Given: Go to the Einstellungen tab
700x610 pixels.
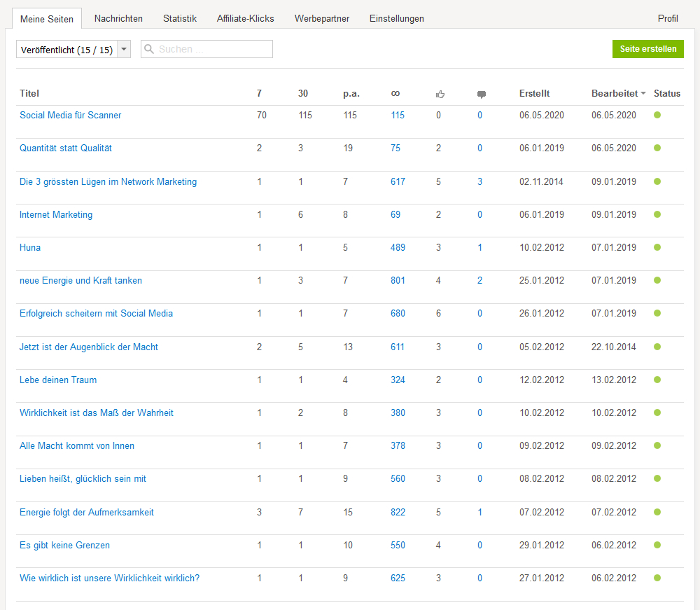Looking at the screenshot, I should click(397, 19).
